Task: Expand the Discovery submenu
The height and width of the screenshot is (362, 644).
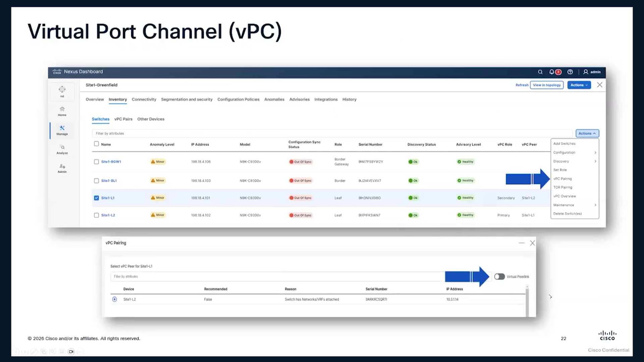Action: point(575,161)
